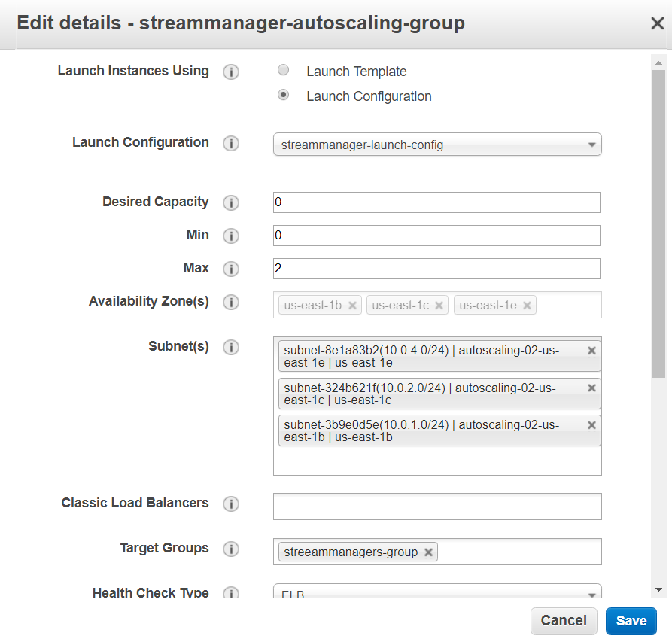Select Launch Configuration radio option

pyautogui.click(x=283, y=95)
